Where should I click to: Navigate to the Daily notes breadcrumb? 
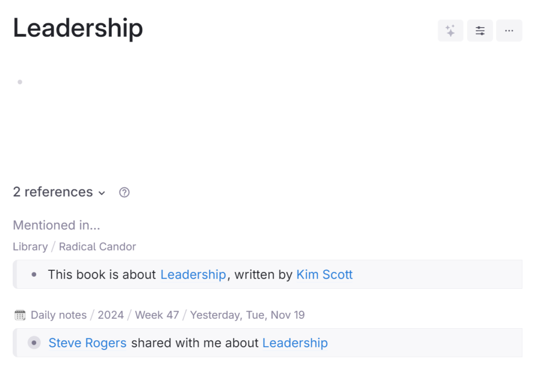click(59, 315)
